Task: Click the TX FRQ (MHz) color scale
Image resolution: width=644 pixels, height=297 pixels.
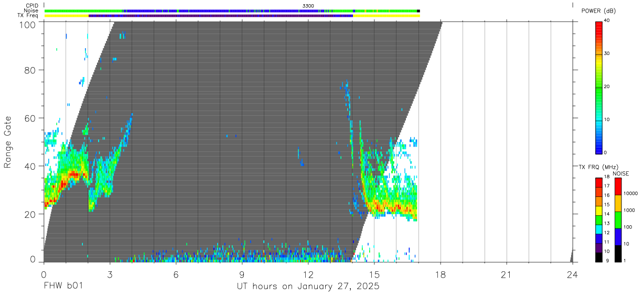Action: pos(598,220)
